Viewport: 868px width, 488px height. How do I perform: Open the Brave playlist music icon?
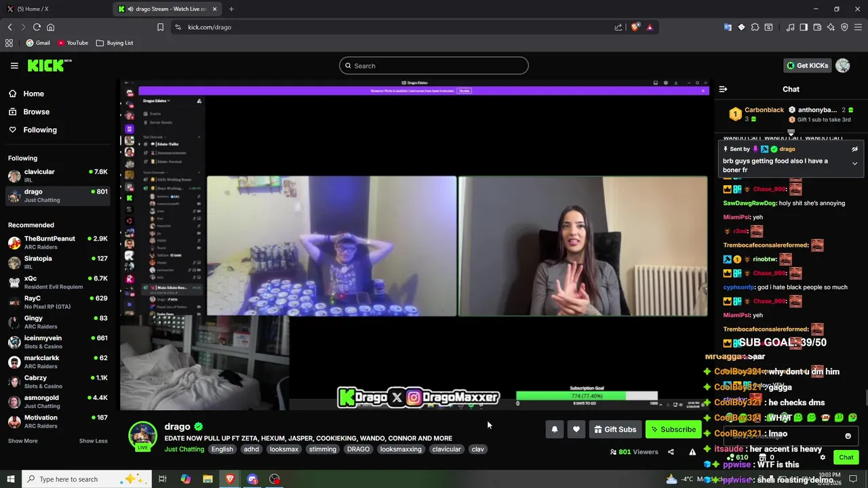coord(790,27)
